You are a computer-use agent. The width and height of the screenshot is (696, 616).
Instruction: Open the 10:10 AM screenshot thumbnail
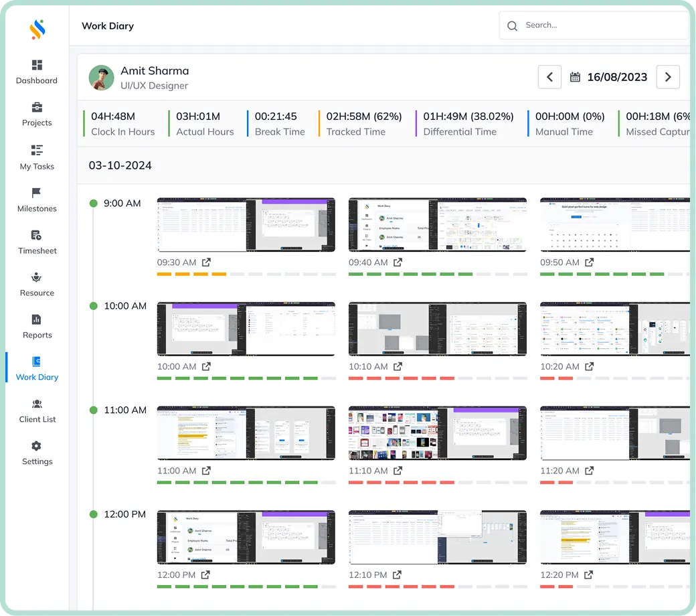click(x=438, y=329)
